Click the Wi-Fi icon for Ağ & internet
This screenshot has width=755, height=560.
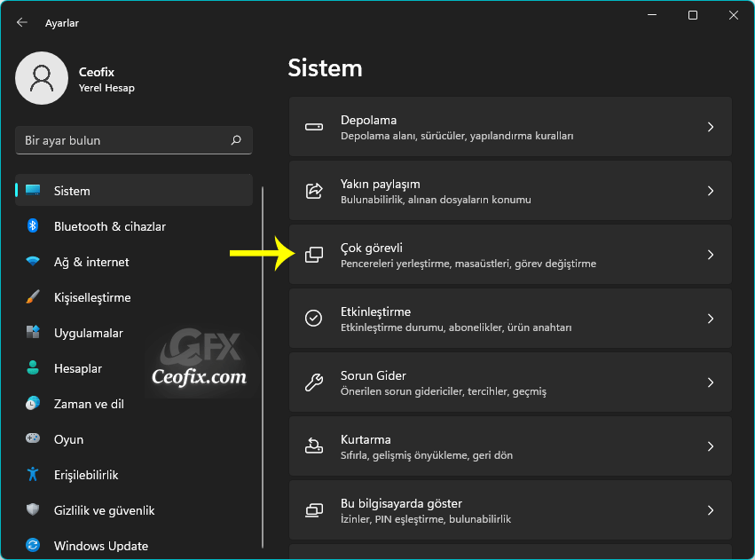point(33,262)
